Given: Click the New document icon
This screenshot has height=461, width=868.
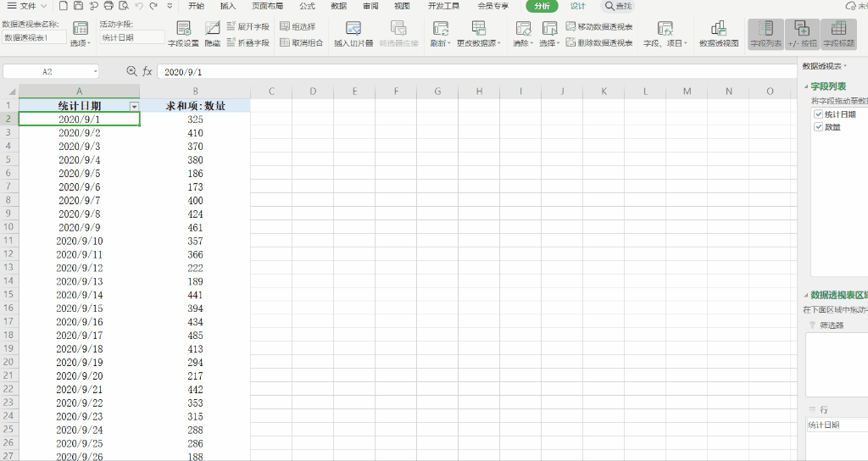Looking at the screenshot, I should pyautogui.click(x=63, y=6).
